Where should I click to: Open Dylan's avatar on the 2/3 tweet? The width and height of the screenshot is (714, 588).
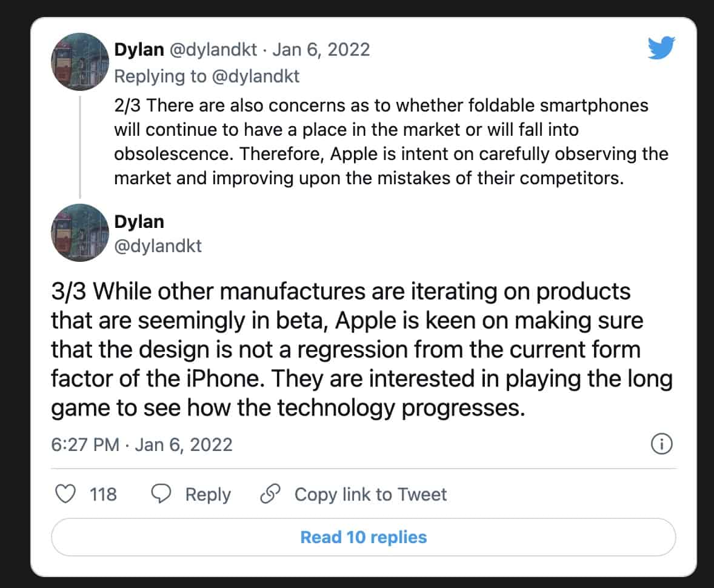80,61
